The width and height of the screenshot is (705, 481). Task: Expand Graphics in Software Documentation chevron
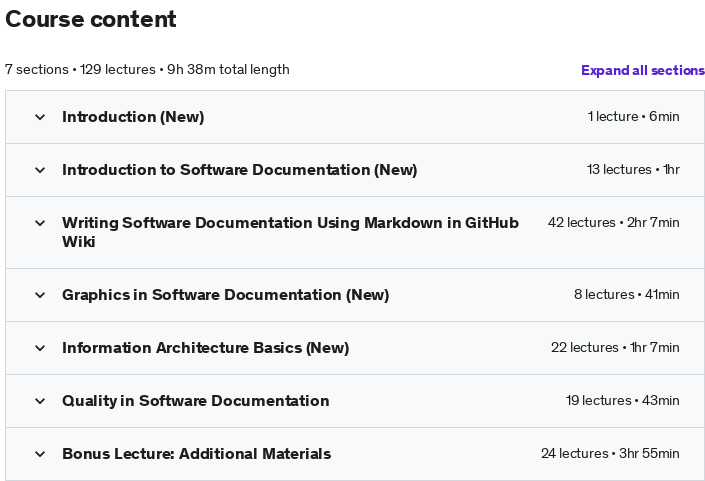click(40, 295)
